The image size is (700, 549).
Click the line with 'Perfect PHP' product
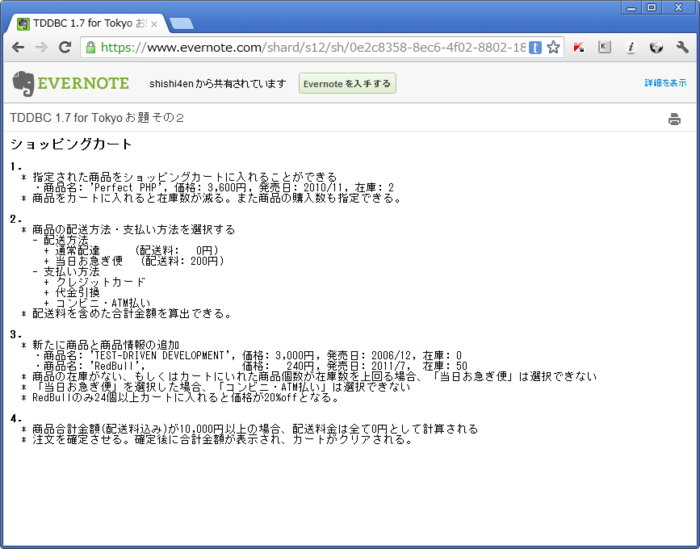[x=214, y=187]
